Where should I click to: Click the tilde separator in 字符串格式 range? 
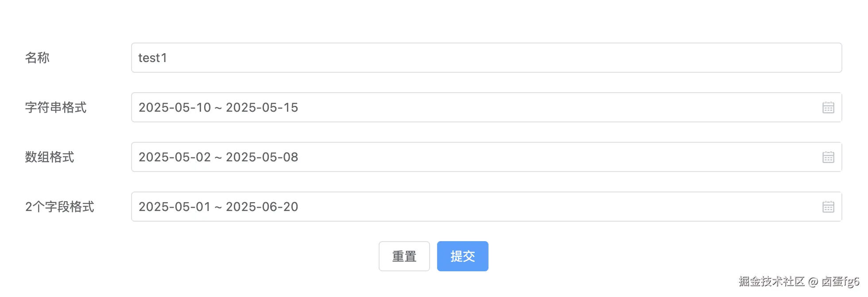(x=218, y=108)
